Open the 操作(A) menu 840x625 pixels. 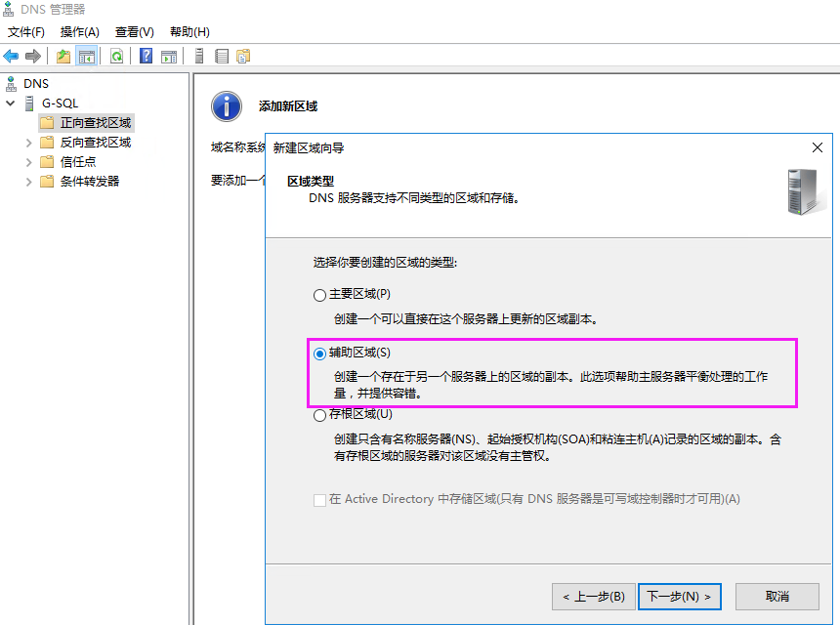[80, 32]
